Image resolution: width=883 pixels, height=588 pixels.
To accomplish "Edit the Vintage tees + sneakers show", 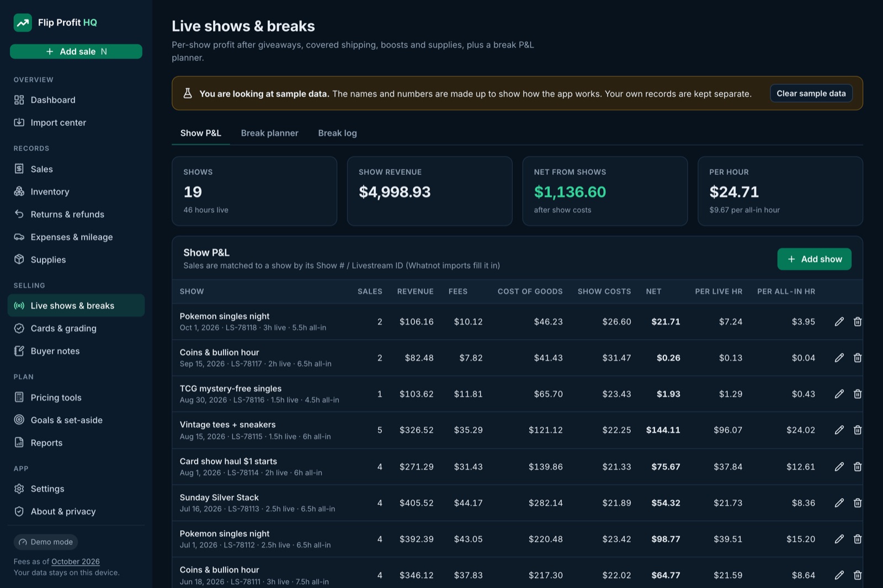I will tap(839, 430).
